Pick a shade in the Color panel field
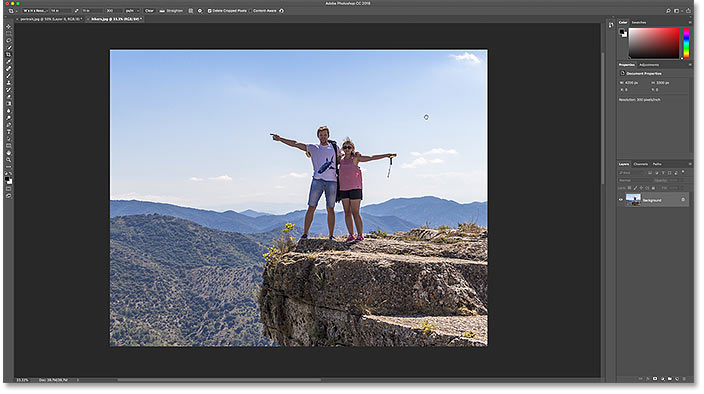Screen dimensions: 704x394 [x=654, y=43]
